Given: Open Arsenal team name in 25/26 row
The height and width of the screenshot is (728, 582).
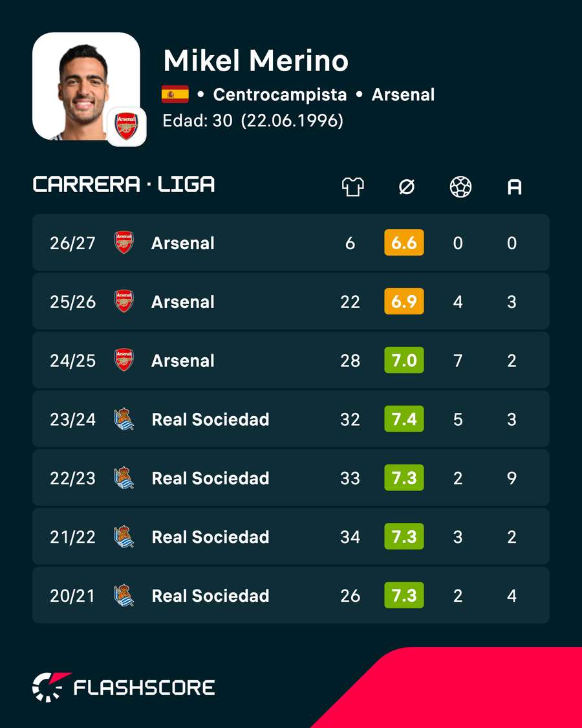Looking at the screenshot, I should (x=183, y=302).
